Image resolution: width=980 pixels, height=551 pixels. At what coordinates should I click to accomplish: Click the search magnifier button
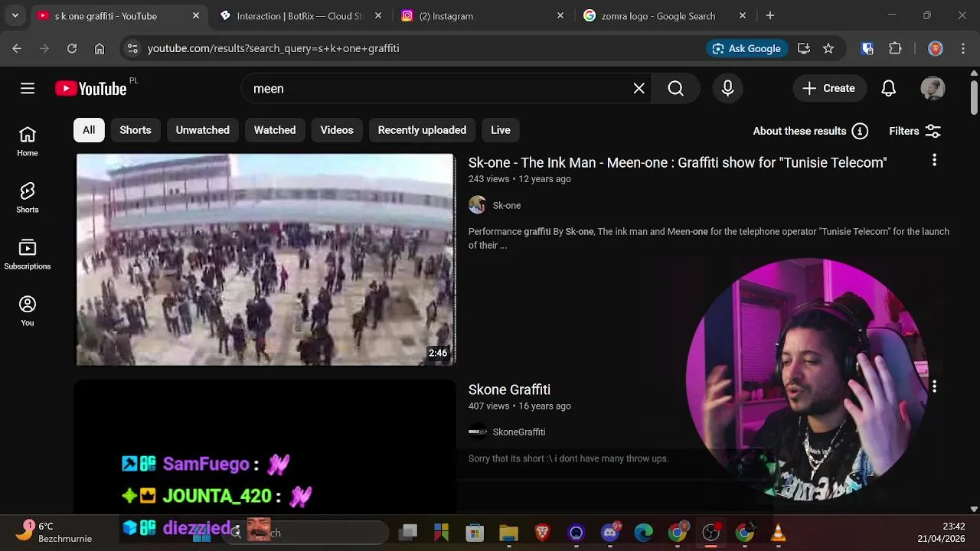click(x=675, y=89)
